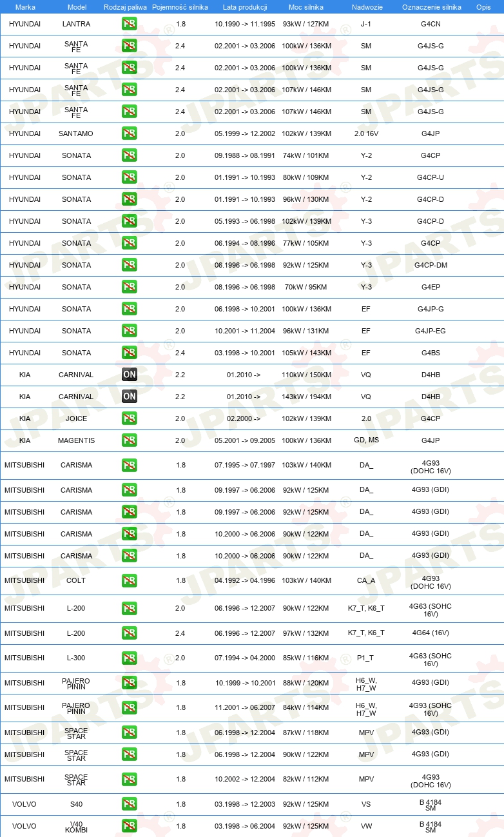Select the power value 105kW / 143KM

307,353
